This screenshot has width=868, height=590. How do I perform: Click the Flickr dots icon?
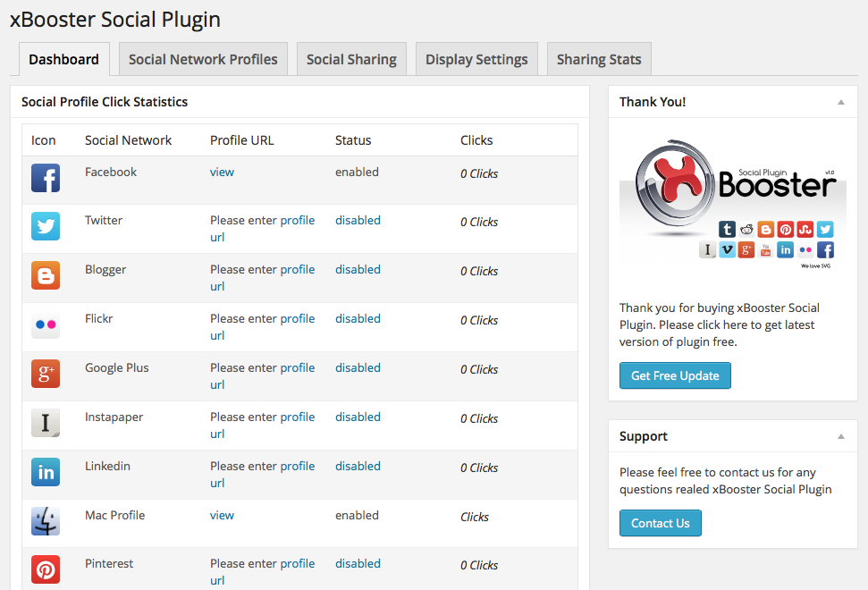(x=46, y=324)
